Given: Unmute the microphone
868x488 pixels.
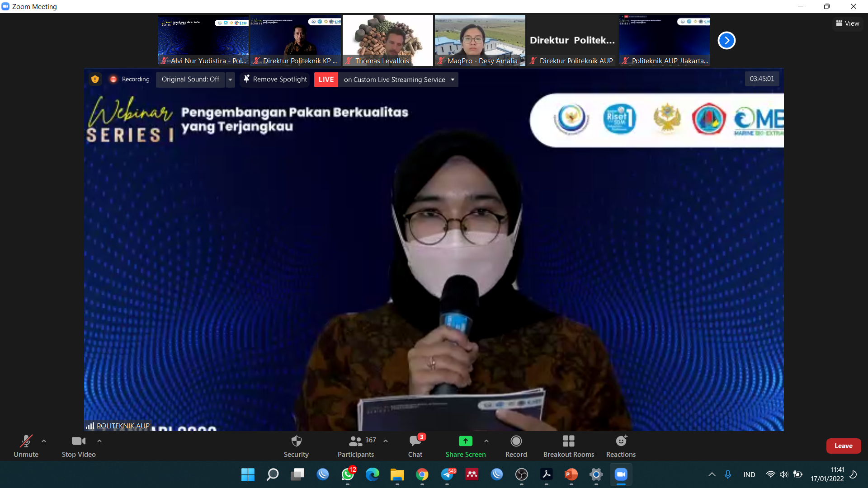Looking at the screenshot, I should 26,446.
